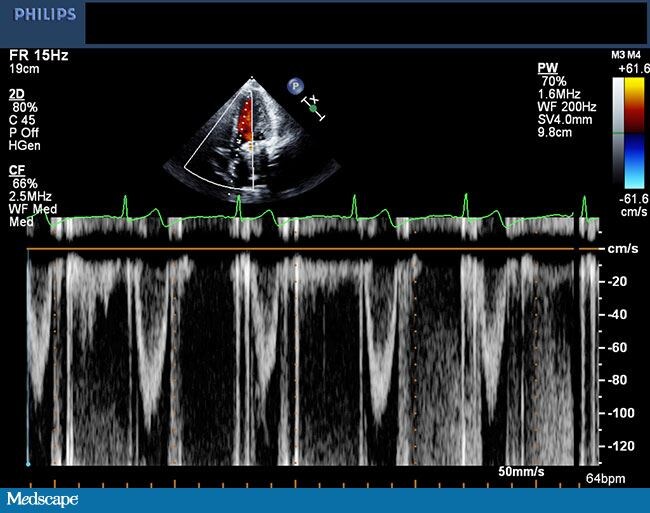
Task: Click the PW gain '70%' value
Action: [x=554, y=81]
